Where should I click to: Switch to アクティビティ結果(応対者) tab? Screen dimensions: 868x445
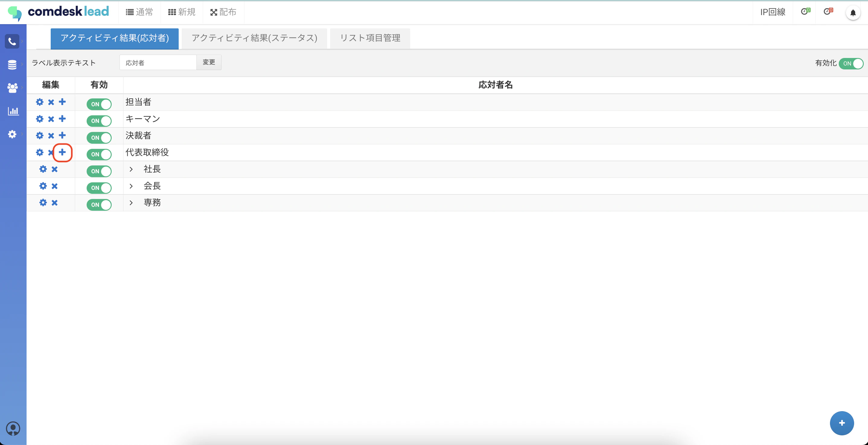point(115,38)
